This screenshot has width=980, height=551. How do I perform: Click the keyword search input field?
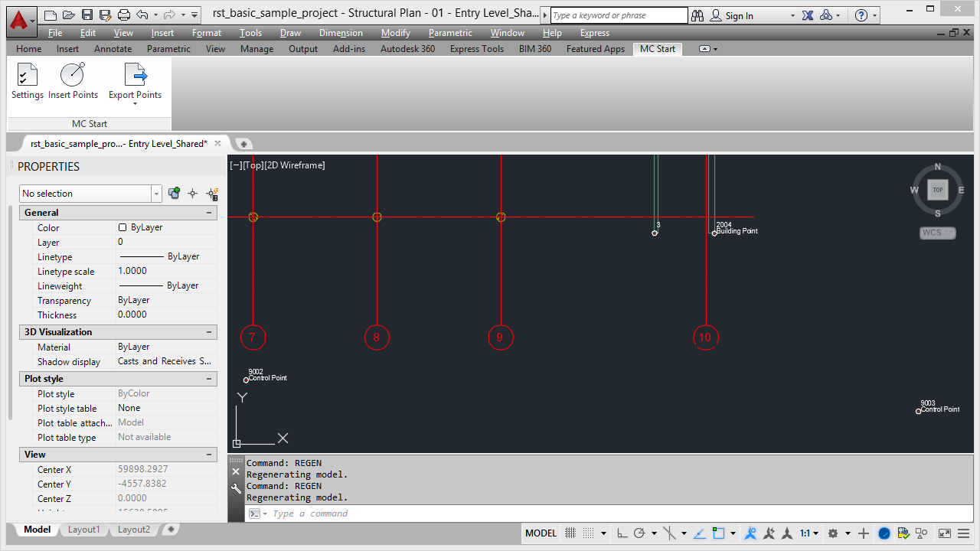tap(619, 15)
